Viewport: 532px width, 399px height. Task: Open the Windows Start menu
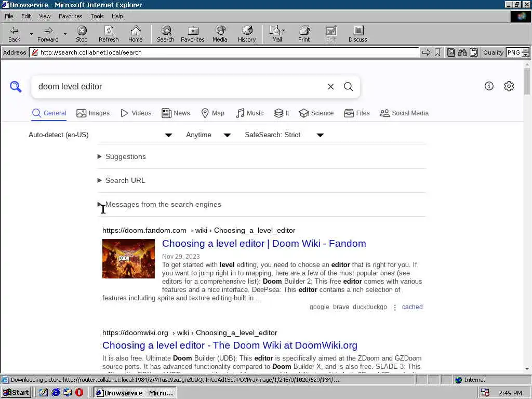point(16,393)
